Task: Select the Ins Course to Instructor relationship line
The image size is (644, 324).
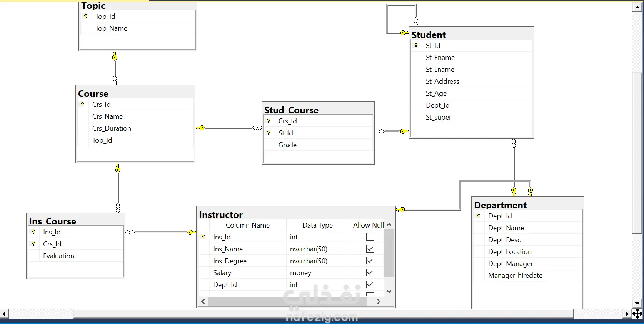Action: 161,232
